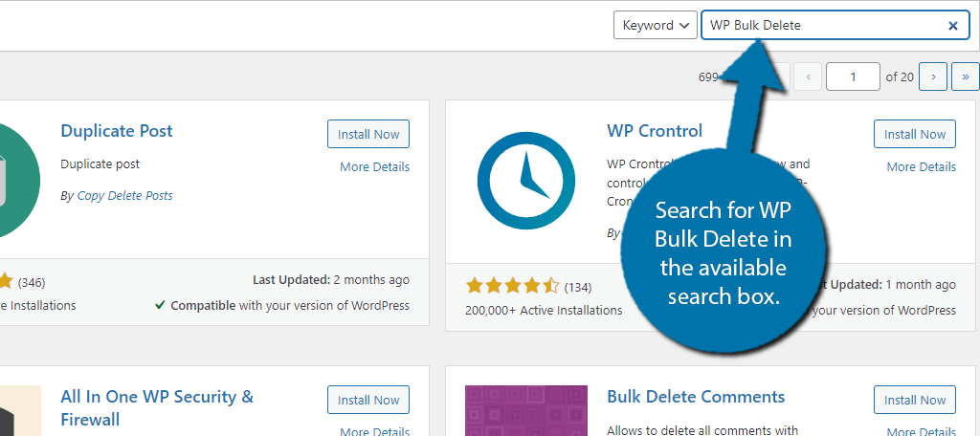Screen dimensions: 980x436
Task: Click the WP Bulk Delete search field
Action: click(x=835, y=26)
